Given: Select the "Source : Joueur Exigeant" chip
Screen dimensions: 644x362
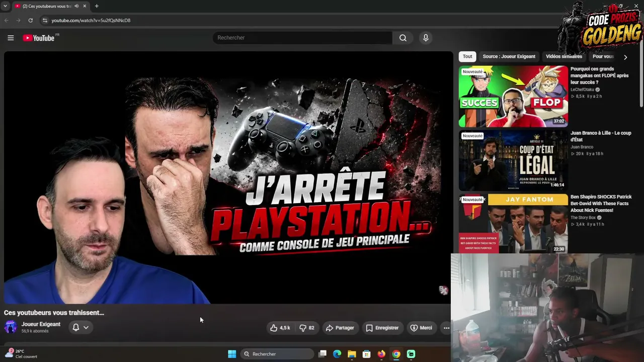Looking at the screenshot, I should point(509,56).
